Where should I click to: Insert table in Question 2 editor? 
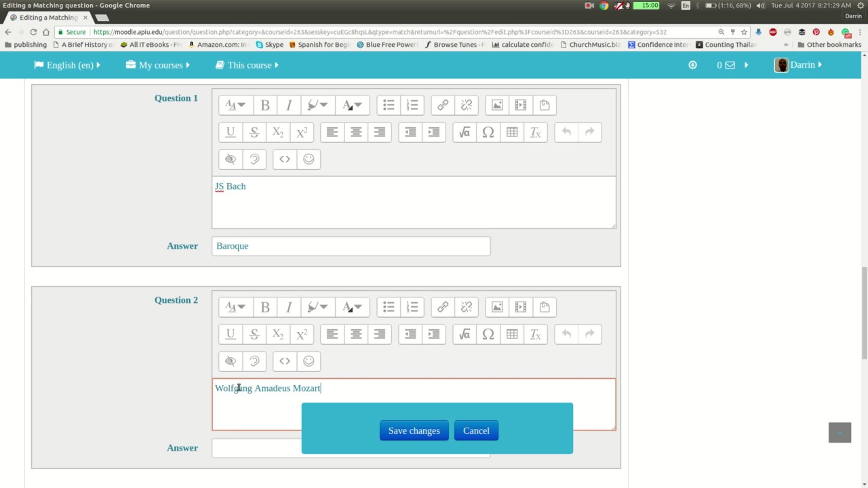512,334
